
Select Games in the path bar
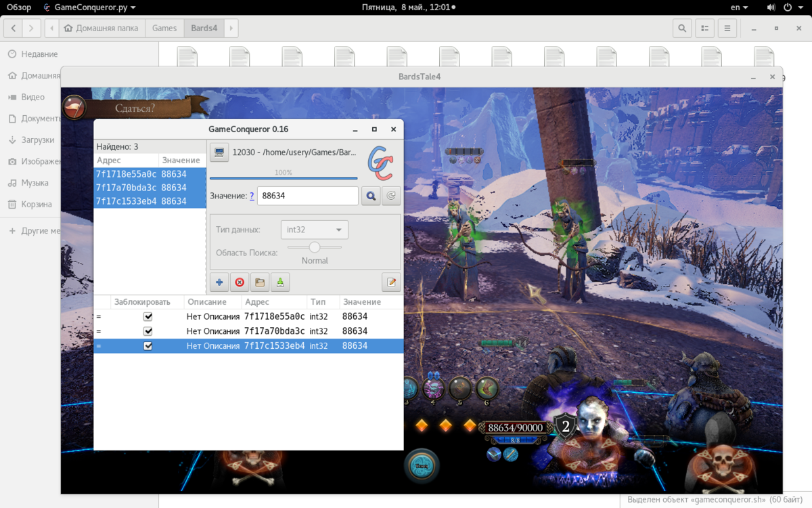coord(164,28)
